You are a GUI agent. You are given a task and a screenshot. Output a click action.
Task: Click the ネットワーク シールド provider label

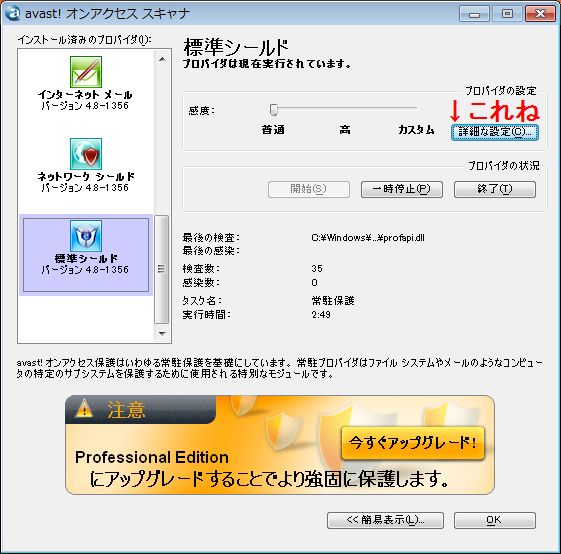[86, 176]
